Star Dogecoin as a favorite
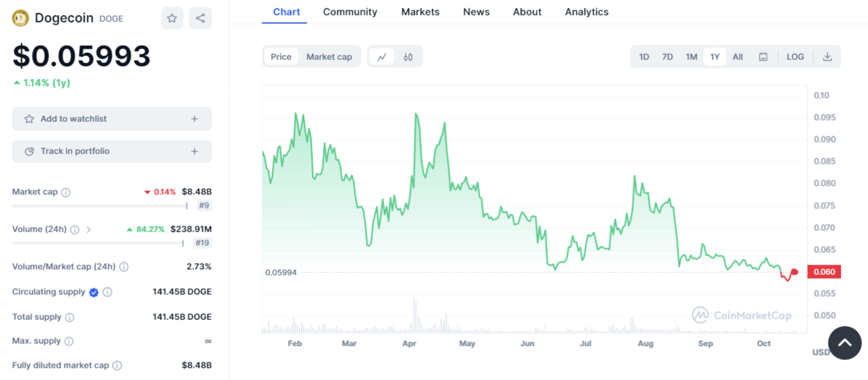868x380 pixels. [x=172, y=18]
